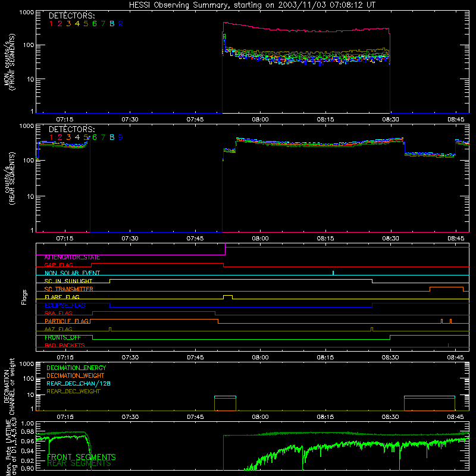Click the REAR_DEC_CHAN/128 legend entry
The height and width of the screenshot is (476, 476).
79,384
